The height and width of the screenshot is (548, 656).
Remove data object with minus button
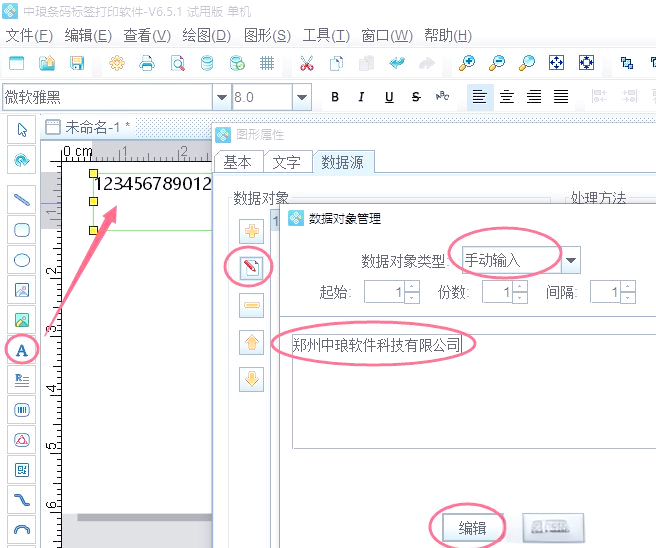251,305
